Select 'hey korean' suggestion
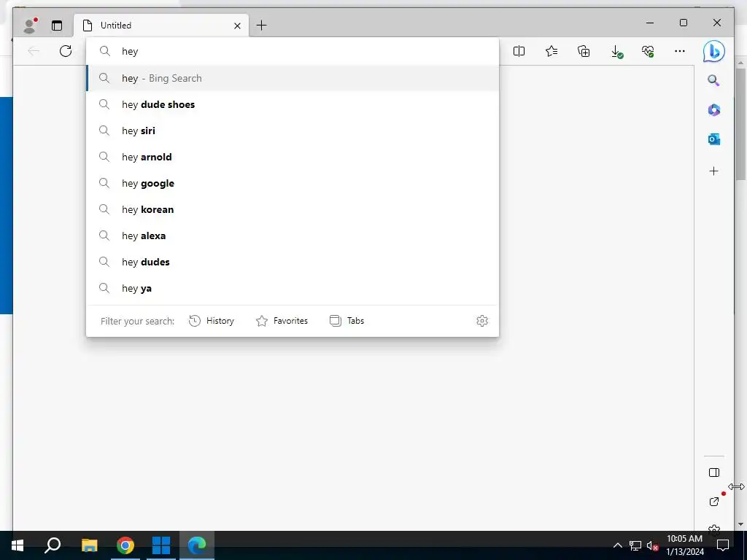 point(293,209)
